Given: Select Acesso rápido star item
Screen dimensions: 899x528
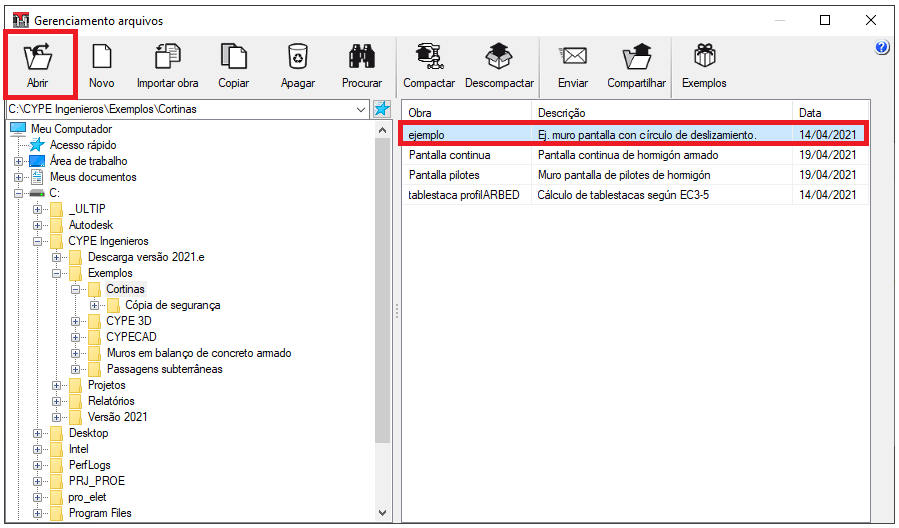Looking at the screenshot, I should (83, 145).
